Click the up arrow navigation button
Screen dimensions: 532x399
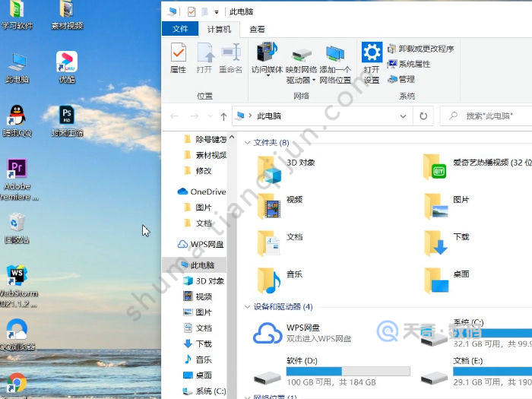point(223,116)
